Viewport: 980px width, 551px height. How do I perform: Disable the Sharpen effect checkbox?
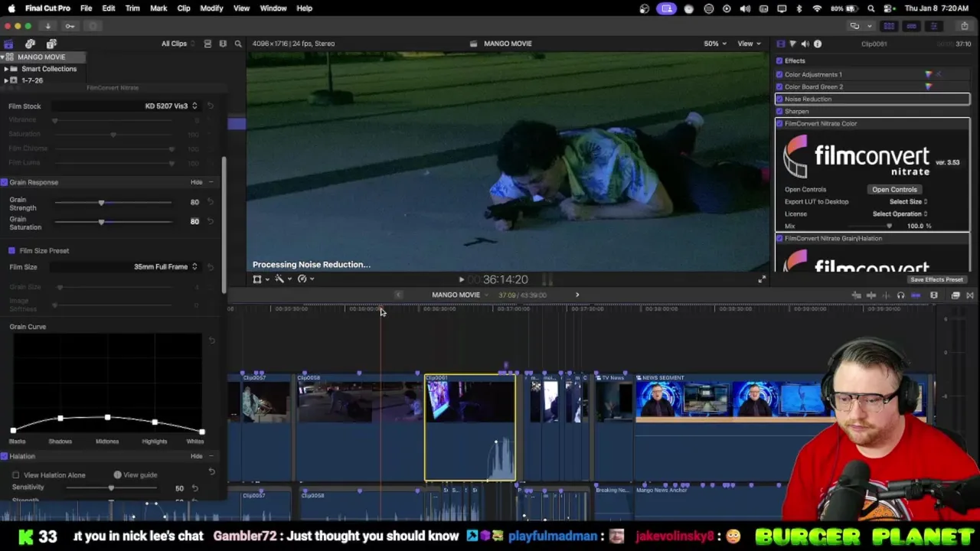tap(779, 111)
